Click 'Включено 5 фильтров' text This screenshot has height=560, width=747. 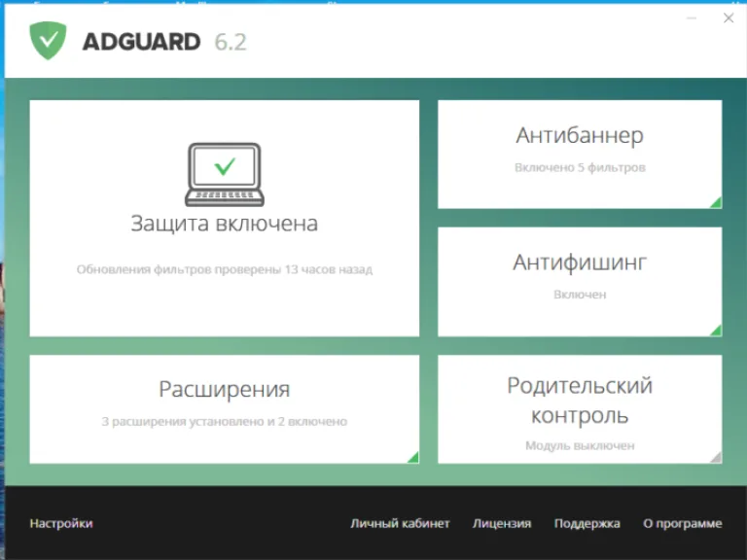click(x=580, y=167)
